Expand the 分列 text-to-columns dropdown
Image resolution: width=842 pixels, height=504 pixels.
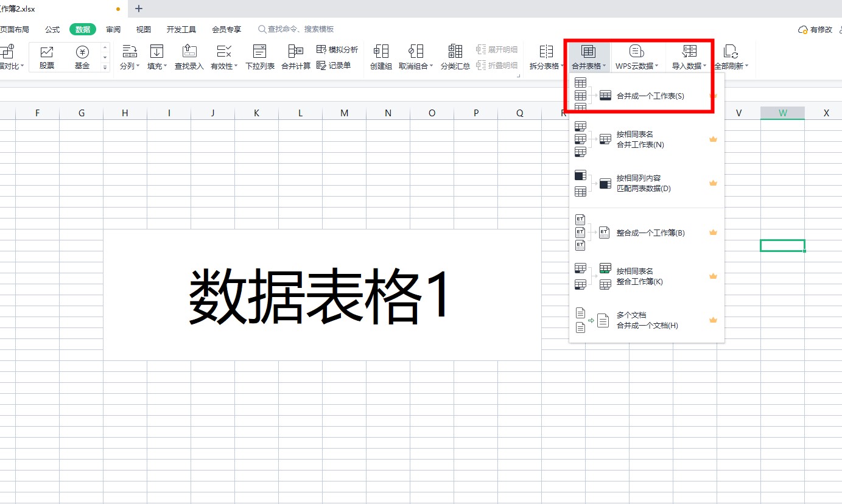point(130,66)
